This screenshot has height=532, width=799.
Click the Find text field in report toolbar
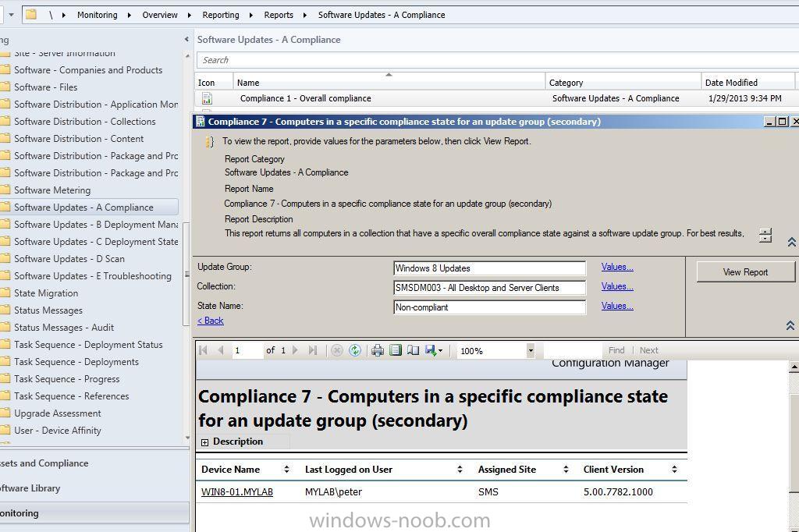pos(574,350)
